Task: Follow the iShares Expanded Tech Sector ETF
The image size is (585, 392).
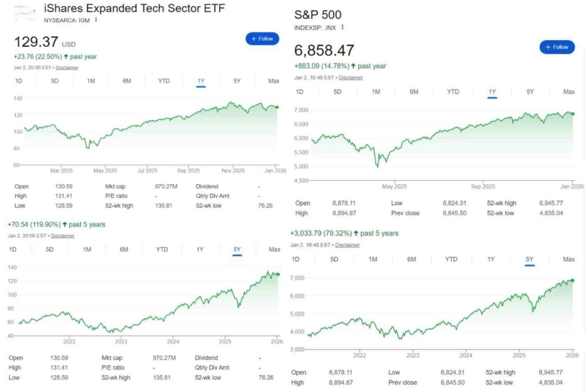Action: [262, 39]
